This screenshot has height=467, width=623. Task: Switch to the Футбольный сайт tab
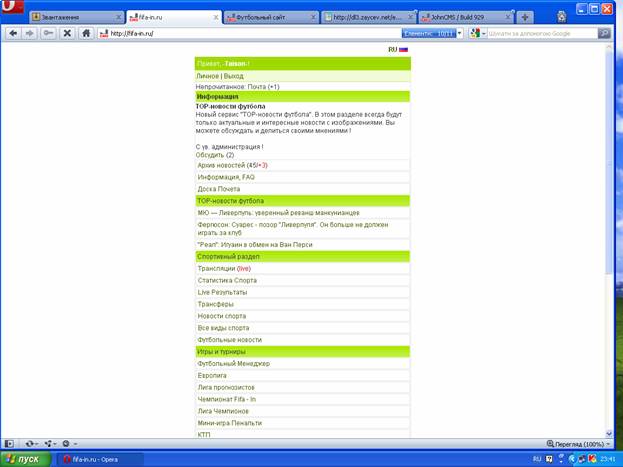pyautogui.click(x=271, y=17)
